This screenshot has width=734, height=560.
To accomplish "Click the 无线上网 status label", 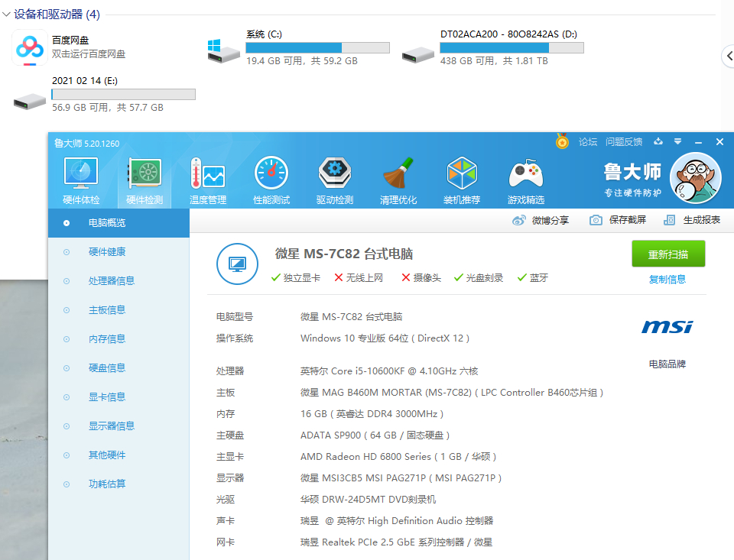I will point(364,278).
